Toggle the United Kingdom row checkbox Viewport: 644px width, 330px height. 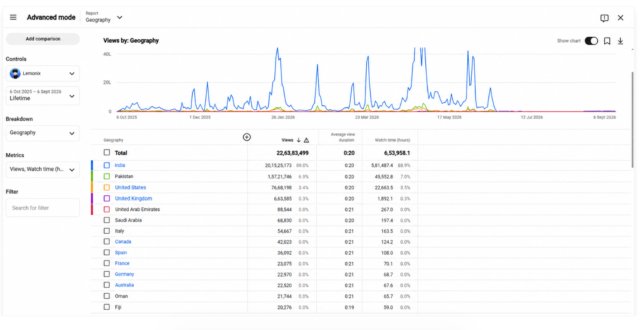point(107,198)
